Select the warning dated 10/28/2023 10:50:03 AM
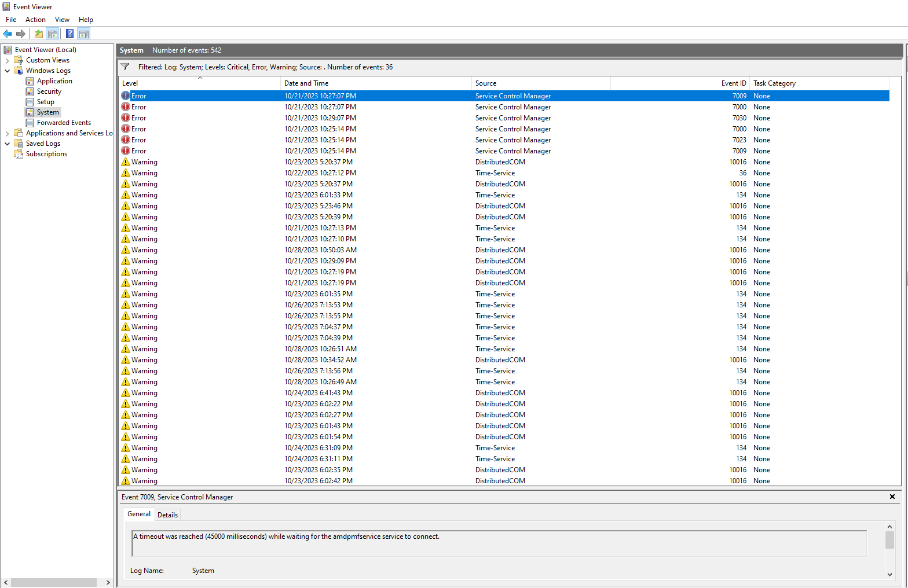 pos(504,250)
